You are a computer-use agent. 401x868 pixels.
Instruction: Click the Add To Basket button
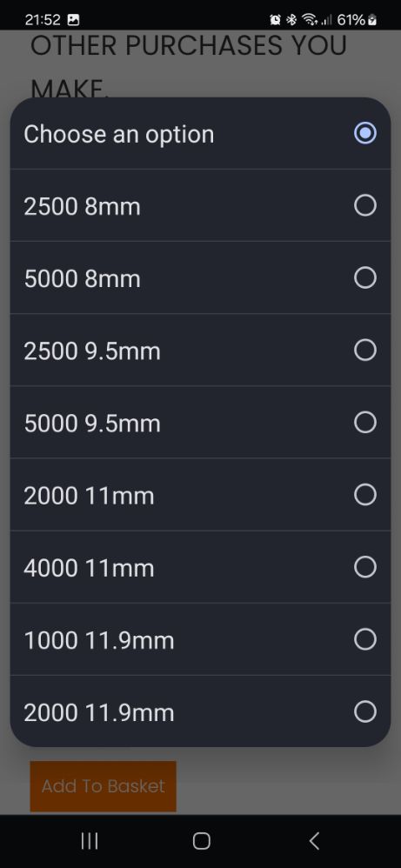coord(103,786)
